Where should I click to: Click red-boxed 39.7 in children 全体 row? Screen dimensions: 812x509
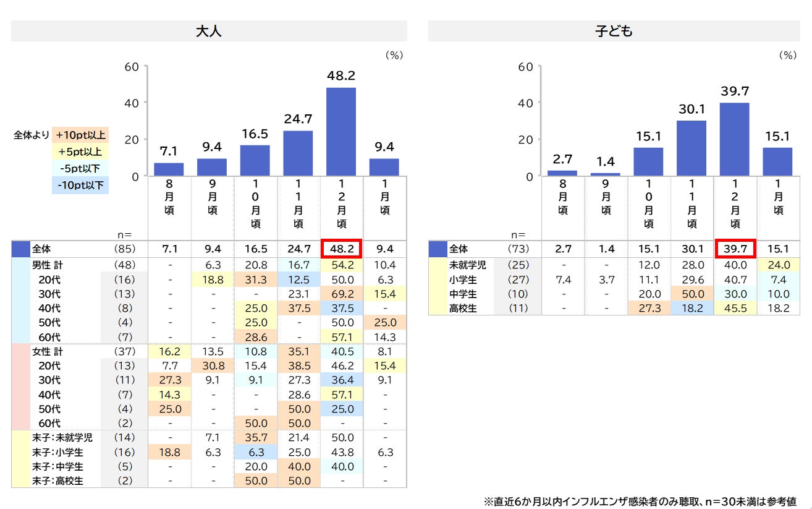pyautogui.click(x=735, y=249)
